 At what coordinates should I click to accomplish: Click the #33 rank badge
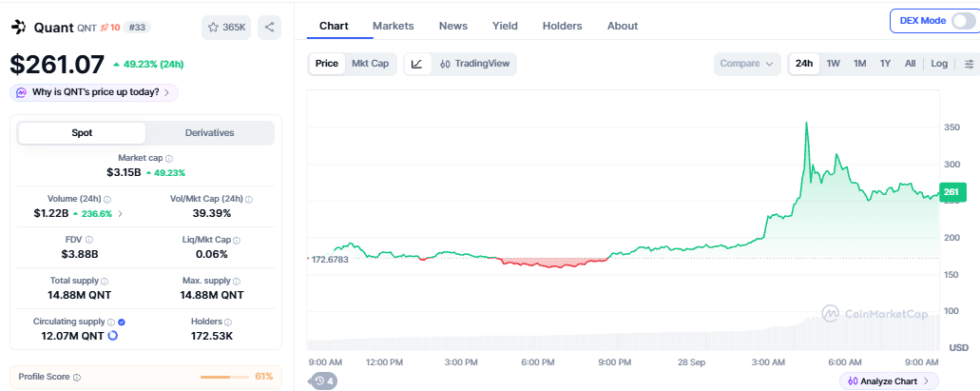137,28
